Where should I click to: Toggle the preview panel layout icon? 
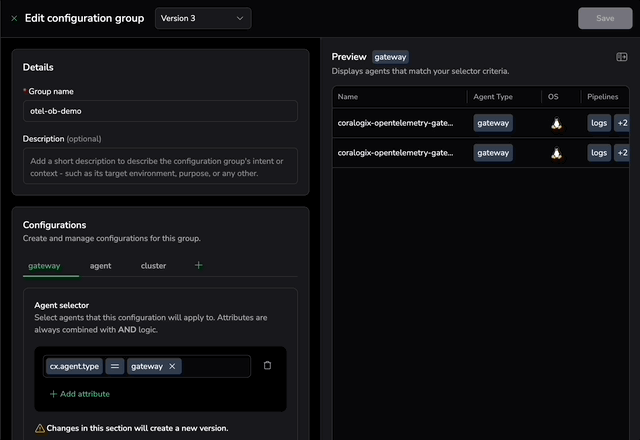tap(622, 58)
